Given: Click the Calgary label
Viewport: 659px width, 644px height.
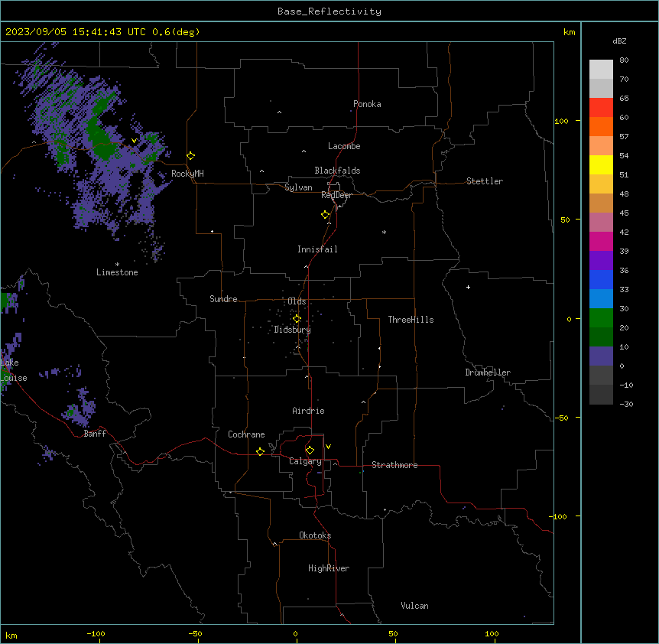Looking at the screenshot, I should (x=306, y=461).
